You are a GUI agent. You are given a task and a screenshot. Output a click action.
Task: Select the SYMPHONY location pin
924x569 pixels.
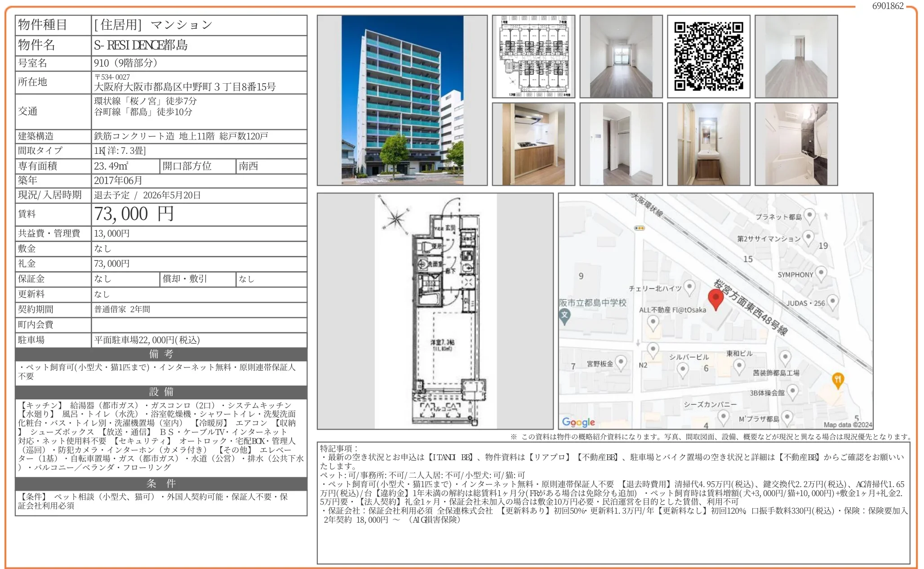click(x=822, y=273)
